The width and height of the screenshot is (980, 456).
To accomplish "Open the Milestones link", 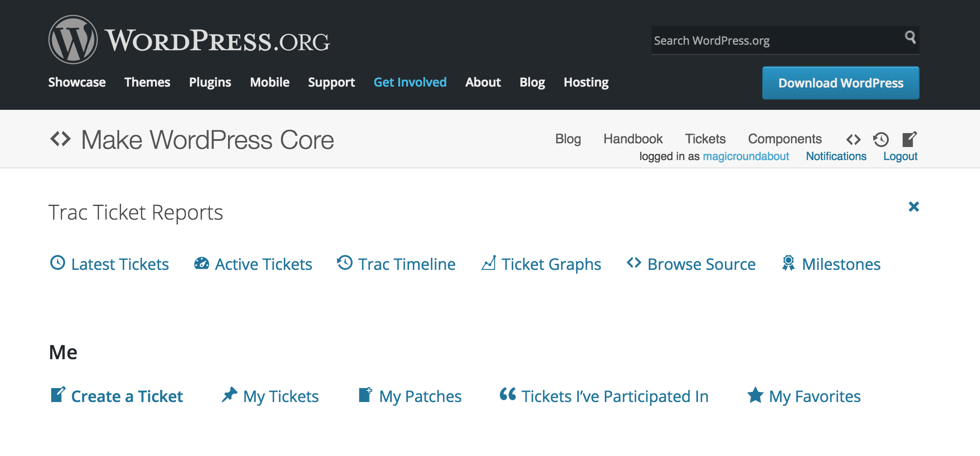I will click(x=841, y=264).
